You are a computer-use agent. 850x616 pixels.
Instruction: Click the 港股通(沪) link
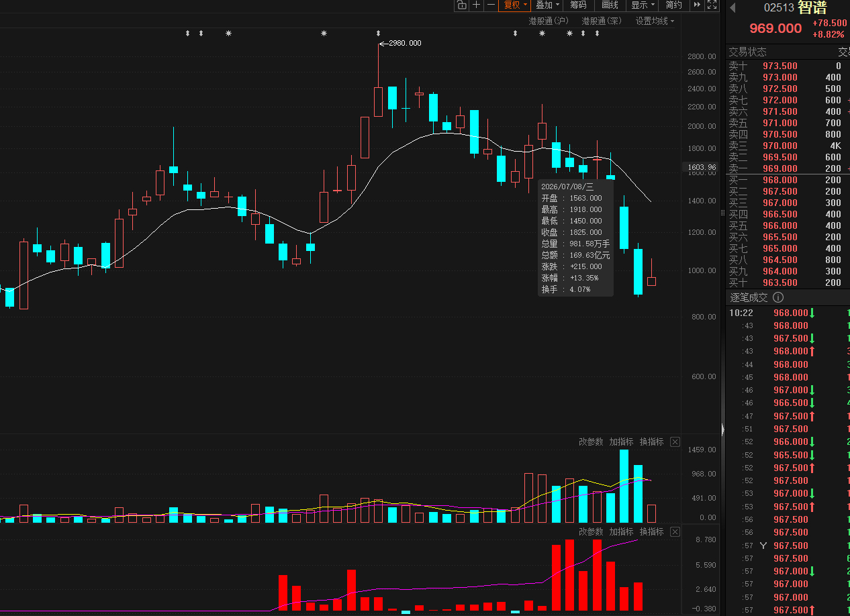pos(549,21)
